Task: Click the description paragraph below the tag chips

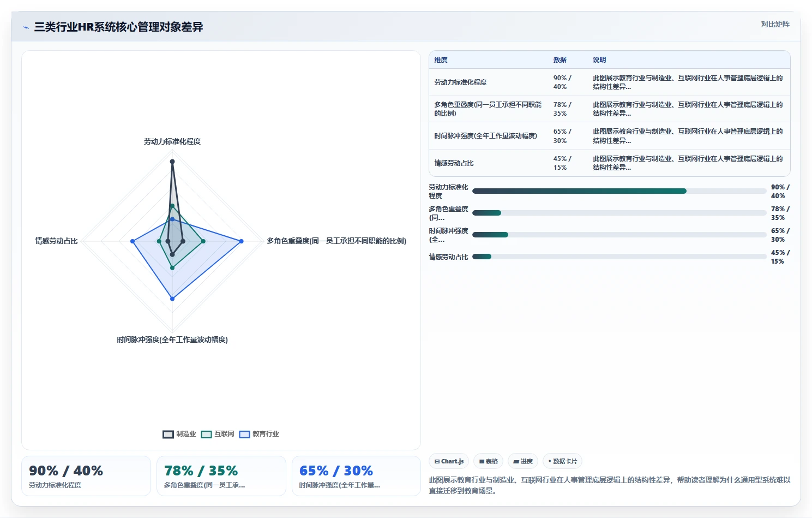Action: pyautogui.click(x=610, y=485)
